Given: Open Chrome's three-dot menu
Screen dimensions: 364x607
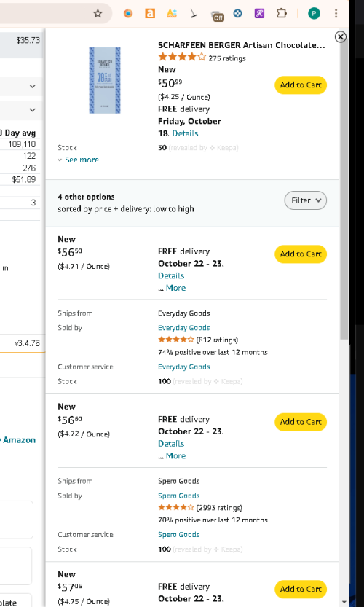Looking at the screenshot, I should tap(336, 14).
